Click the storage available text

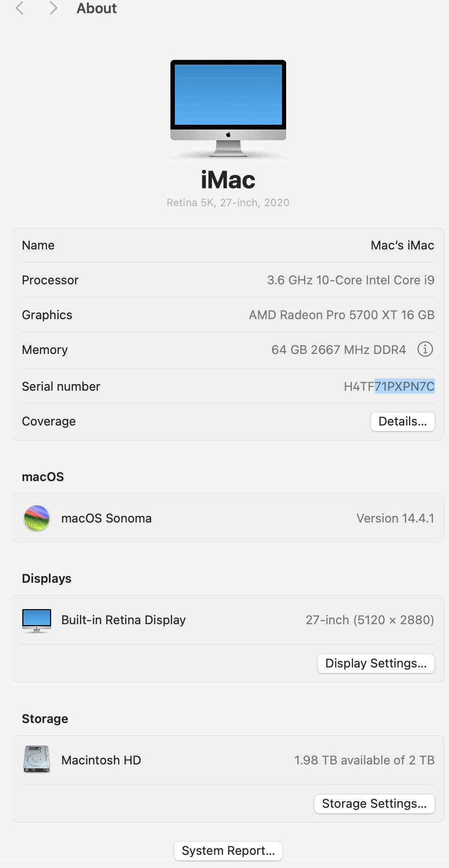click(364, 760)
